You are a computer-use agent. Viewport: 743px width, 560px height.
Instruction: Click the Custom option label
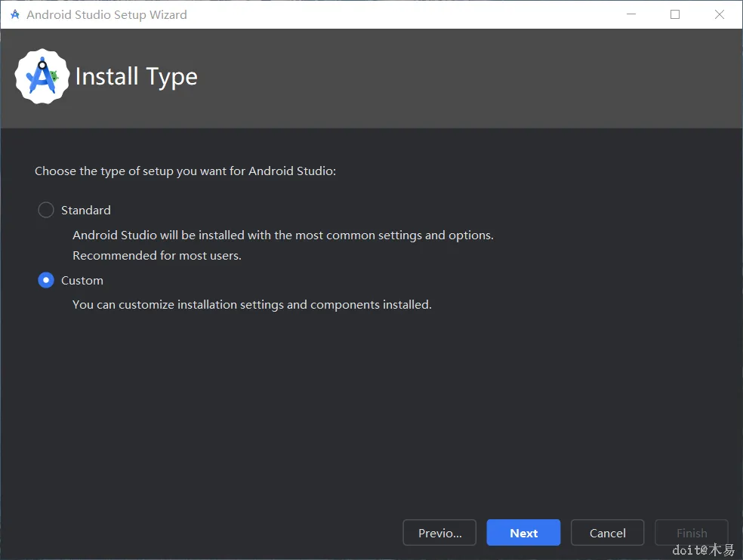click(x=82, y=281)
